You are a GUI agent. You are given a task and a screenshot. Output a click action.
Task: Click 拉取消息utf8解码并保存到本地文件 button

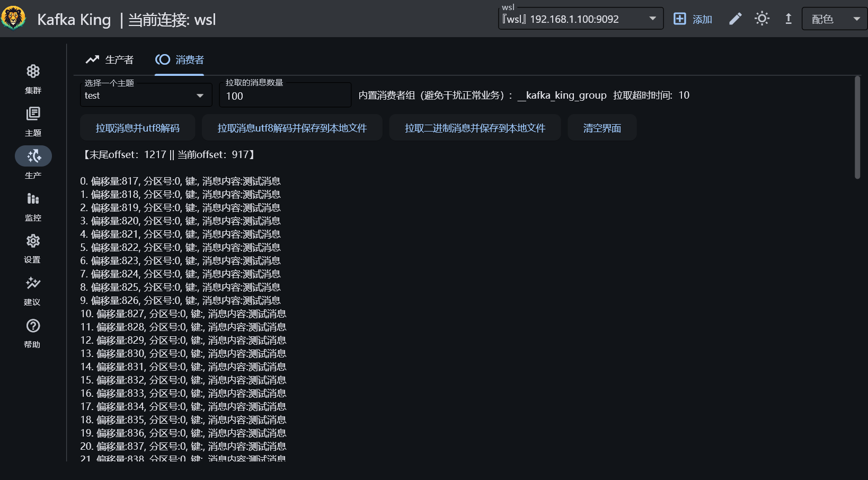click(292, 128)
